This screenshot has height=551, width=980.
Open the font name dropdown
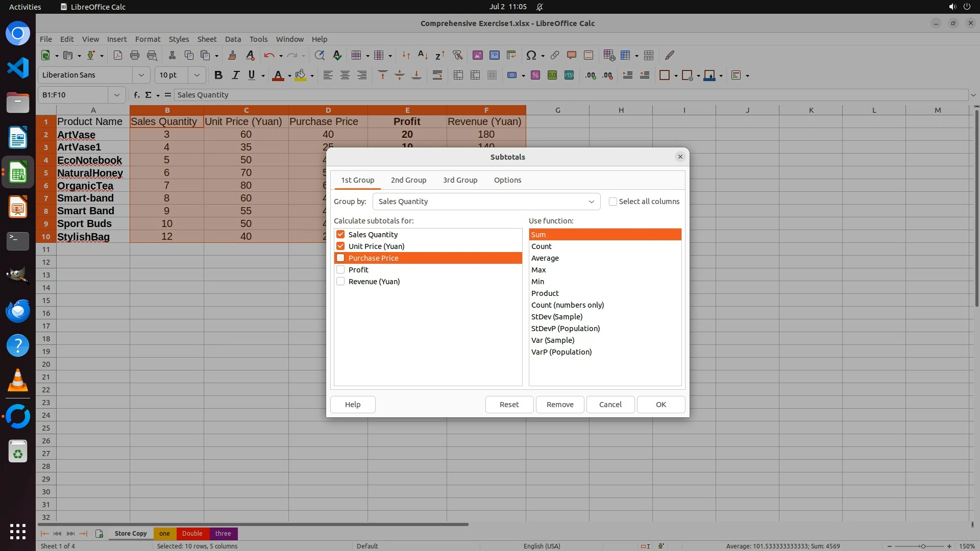141,75
